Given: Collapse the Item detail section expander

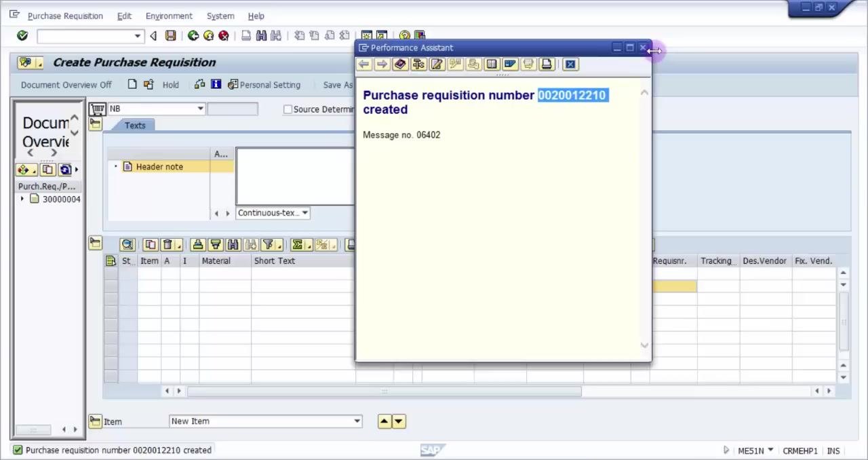Looking at the screenshot, I should coord(95,421).
